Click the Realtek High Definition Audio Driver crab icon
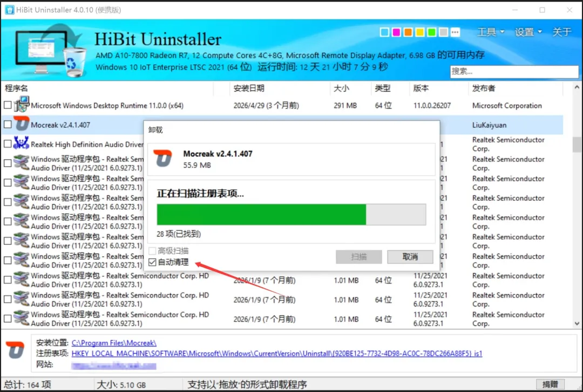The height and width of the screenshot is (392, 583). [x=21, y=143]
